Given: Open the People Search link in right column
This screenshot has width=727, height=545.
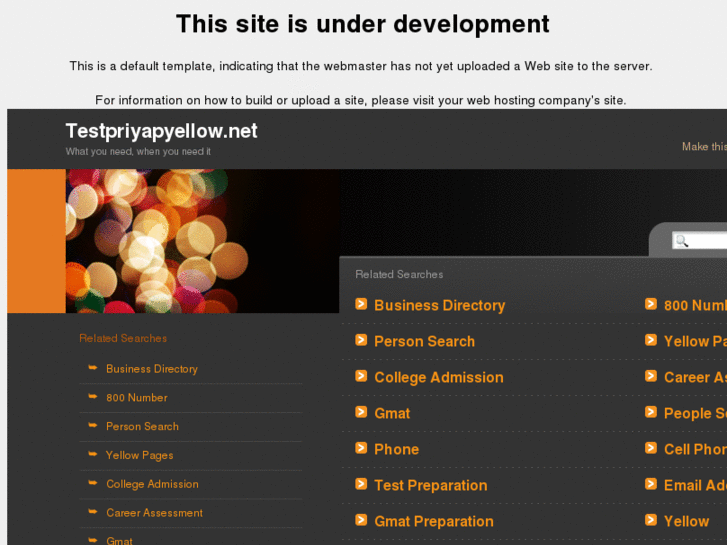Looking at the screenshot, I should tap(695, 413).
